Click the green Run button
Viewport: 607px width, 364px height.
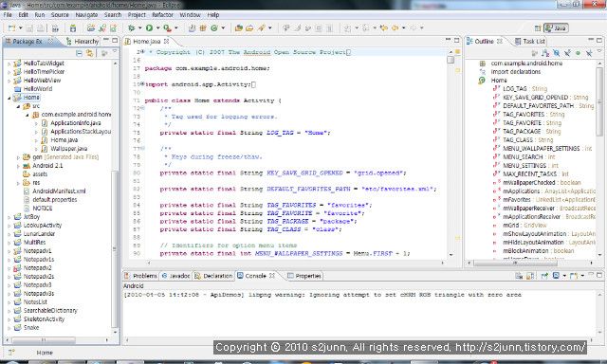(149, 27)
